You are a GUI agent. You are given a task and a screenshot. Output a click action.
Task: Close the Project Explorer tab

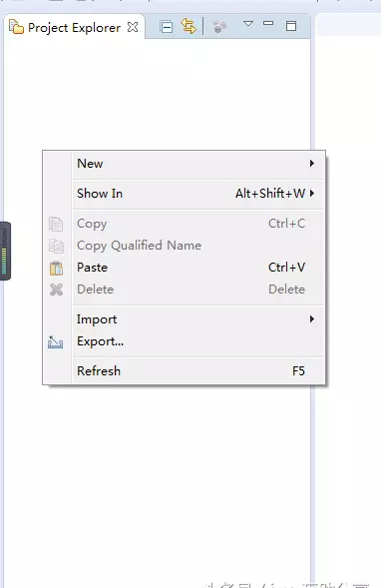point(133,27)
